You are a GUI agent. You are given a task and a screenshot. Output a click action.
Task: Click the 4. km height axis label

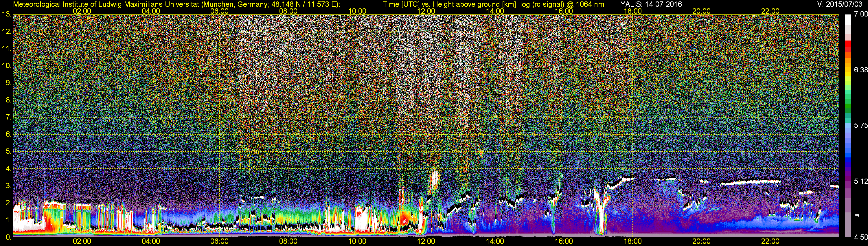8,169
